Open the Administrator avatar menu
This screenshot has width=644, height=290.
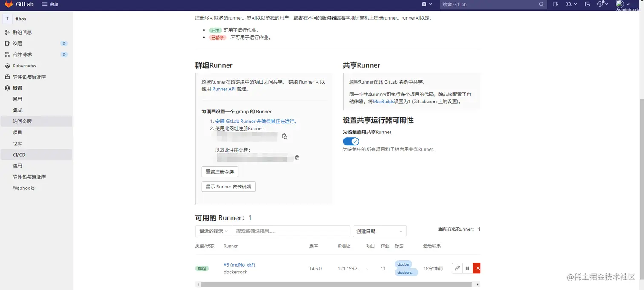623,4
